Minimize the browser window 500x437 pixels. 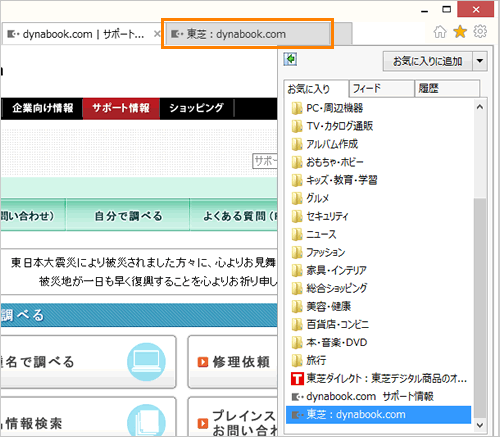424,11
